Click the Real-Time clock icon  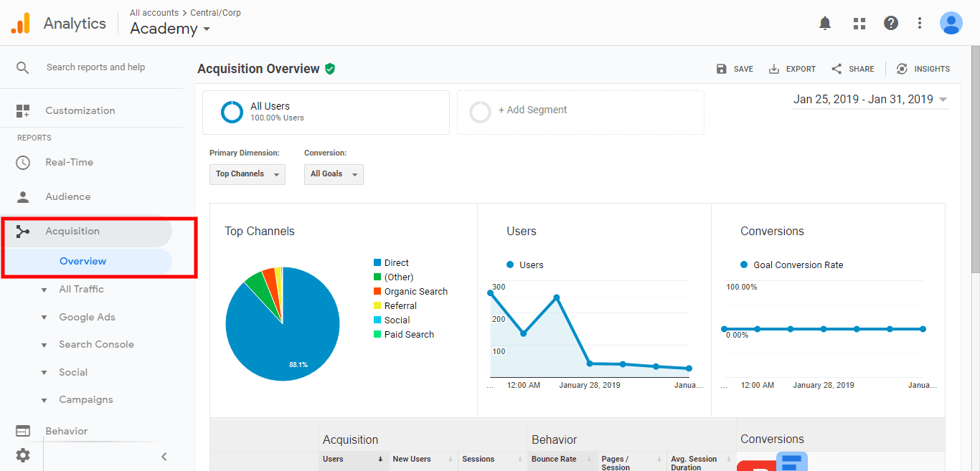click(23, 163)
